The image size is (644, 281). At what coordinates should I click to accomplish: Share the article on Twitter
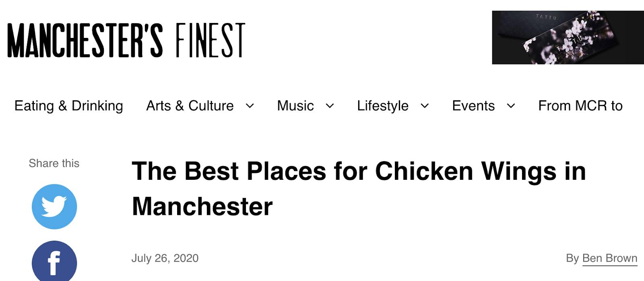point(54,206)
